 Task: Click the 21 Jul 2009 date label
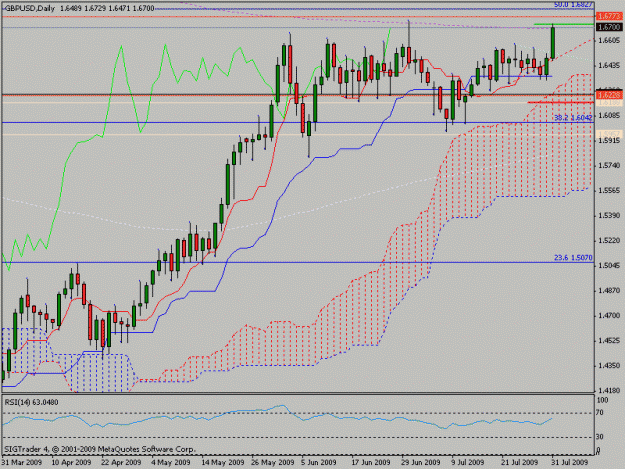pyautogui.click(x=520, y=463)
